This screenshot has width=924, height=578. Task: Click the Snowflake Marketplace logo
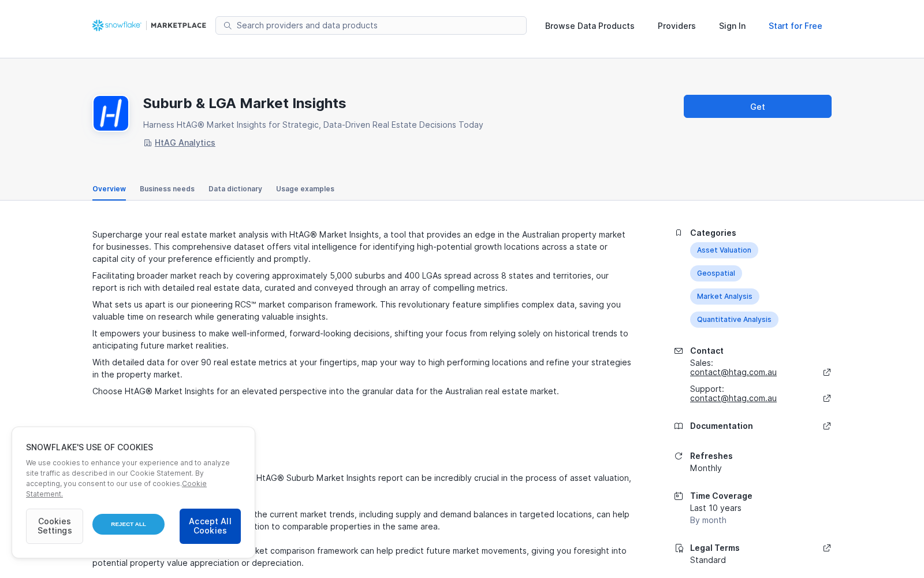click(149, 25)
